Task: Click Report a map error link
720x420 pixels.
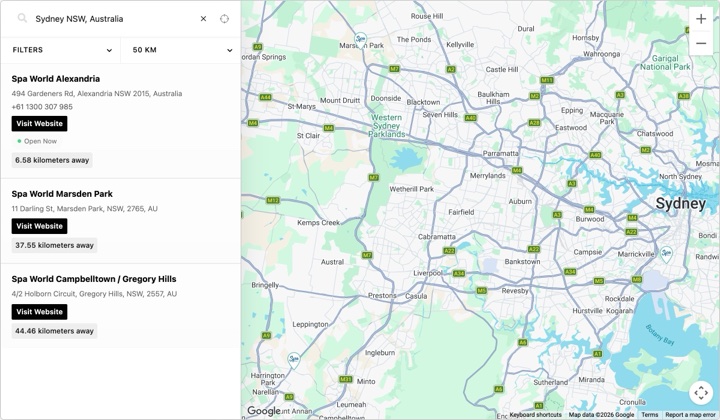Action: [690, 414]
